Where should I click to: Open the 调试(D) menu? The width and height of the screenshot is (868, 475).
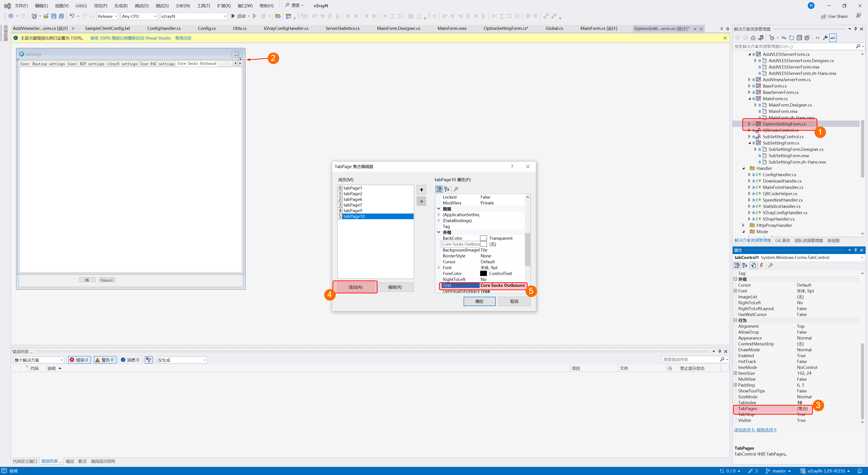(142, 6)
